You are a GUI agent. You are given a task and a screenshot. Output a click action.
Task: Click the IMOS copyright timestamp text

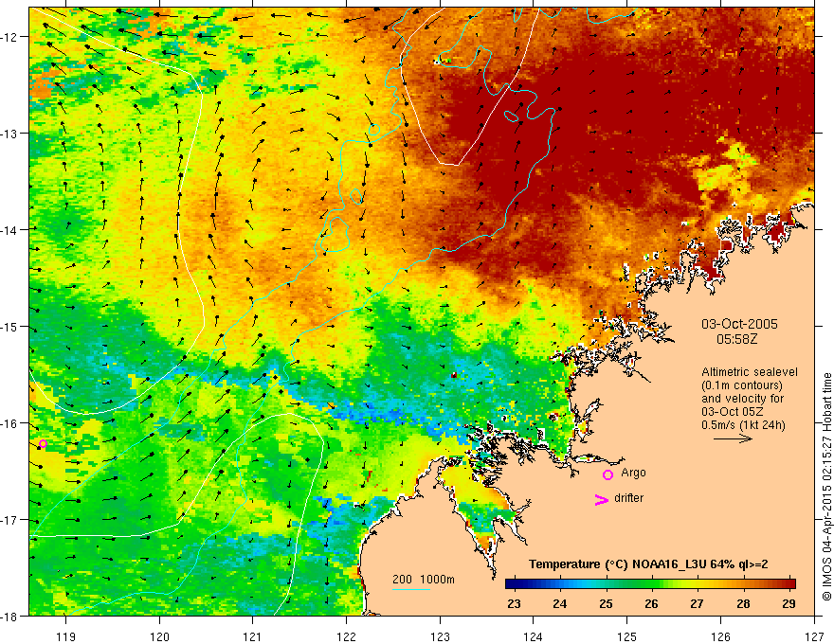point(826,488)
